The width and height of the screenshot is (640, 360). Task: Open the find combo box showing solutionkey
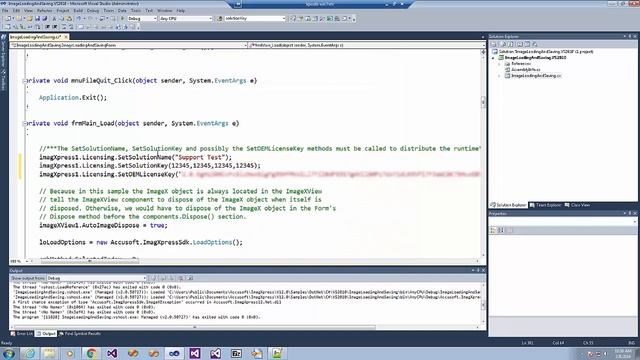pos(255,18)
